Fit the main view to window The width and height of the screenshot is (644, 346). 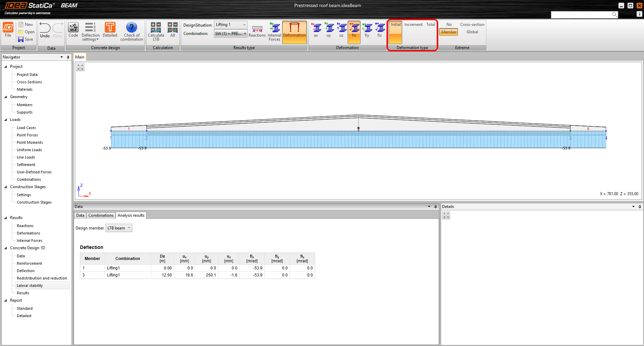click(x=80, y=67)
